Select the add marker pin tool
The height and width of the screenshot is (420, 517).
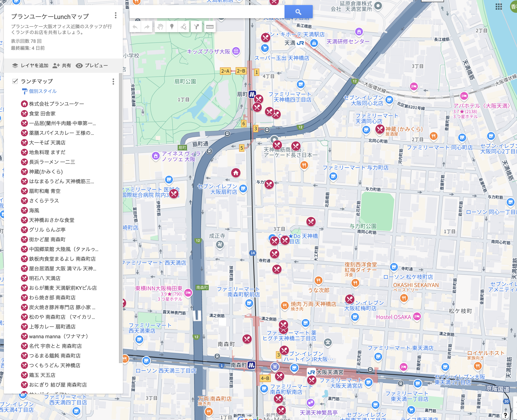[x=172, y=27]
